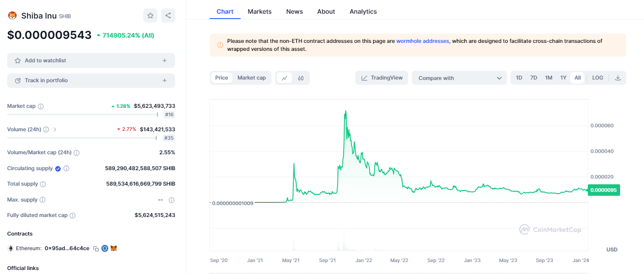Click the market cap rank progress bar
The image size is (644, 274).
(x=82, y=114)
